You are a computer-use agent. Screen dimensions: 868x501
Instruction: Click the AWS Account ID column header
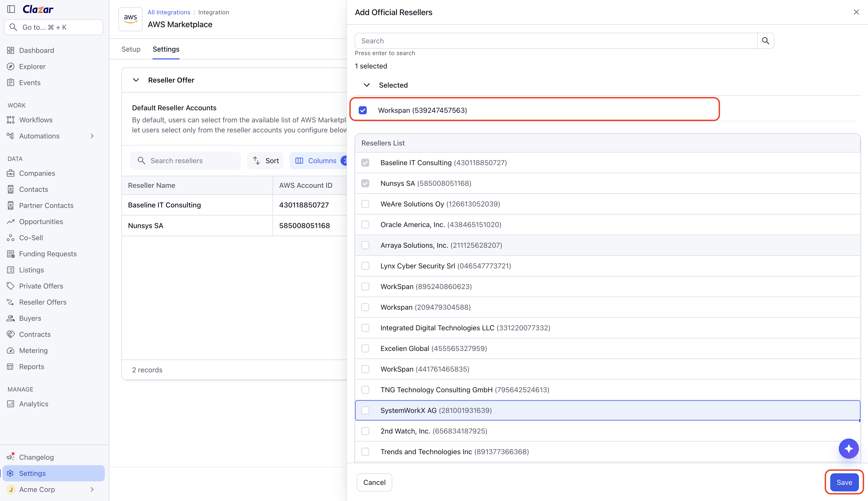pos(309,186)
